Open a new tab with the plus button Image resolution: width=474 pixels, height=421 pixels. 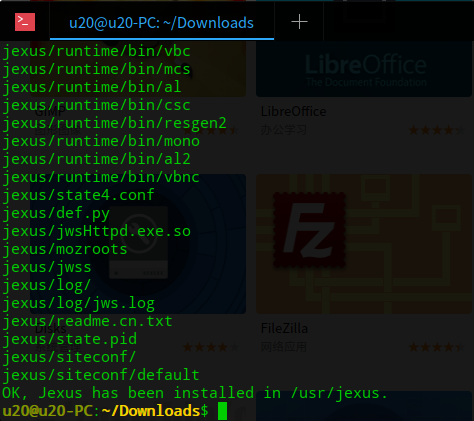click(x=299, y=22)
